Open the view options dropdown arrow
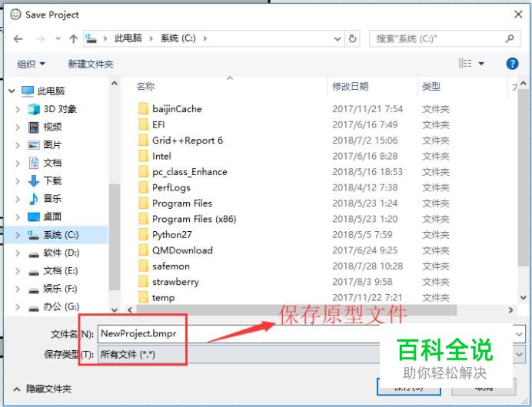Screen dimensions: 532x407 pyautogui.click(x=481, y=64)
